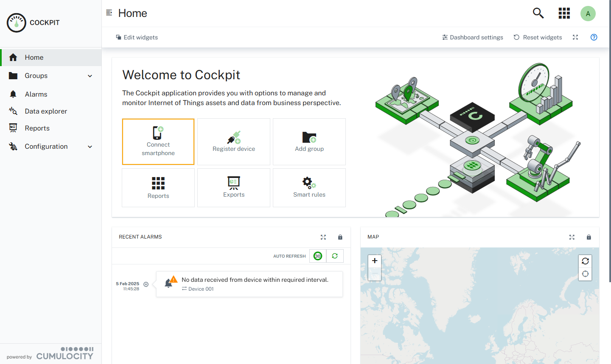Open the application switcher grid
Viewport: 611px width, 364px height.
coord(564,13)
